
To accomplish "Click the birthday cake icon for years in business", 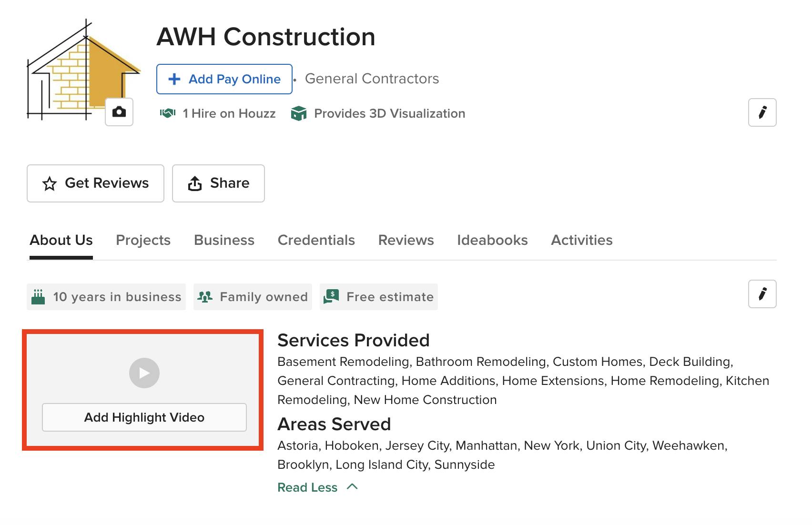I will point(38,297).
